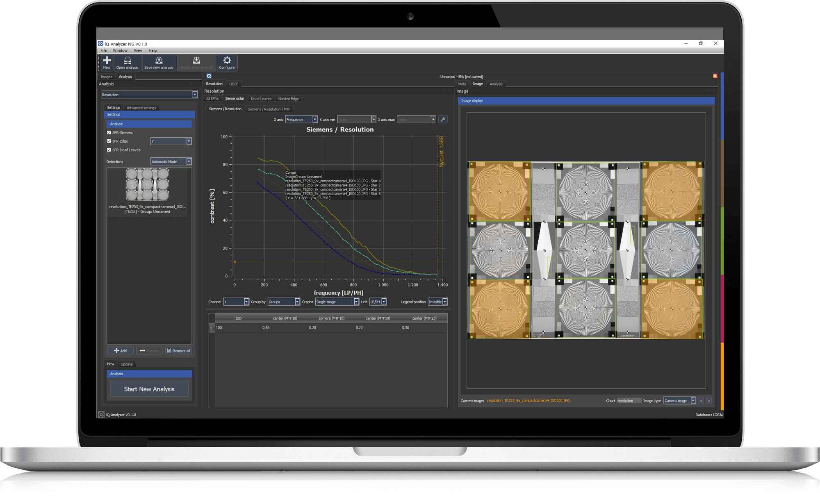Click the Save new analysis icon
This screenshot has width=820, height=504.
[159, 63]
